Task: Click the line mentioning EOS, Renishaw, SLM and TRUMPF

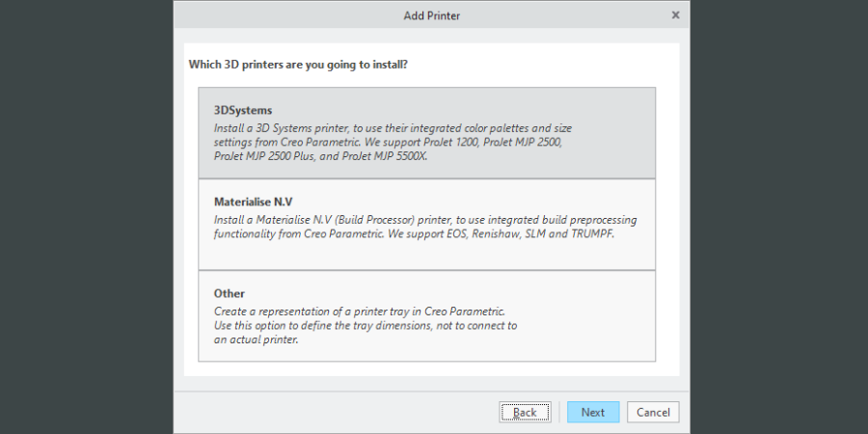Action: pyautogui.click(x=414, y=233)
